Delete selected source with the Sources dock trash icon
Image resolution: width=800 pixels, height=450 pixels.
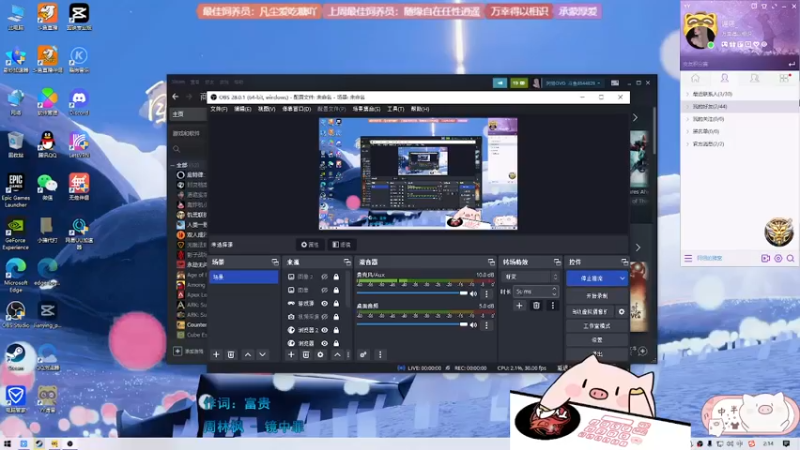[306, 355]
